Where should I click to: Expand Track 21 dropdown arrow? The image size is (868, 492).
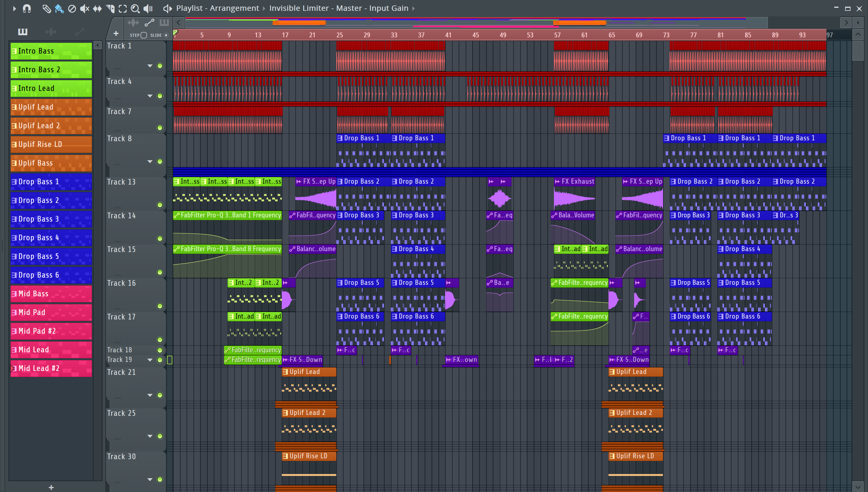150,395
